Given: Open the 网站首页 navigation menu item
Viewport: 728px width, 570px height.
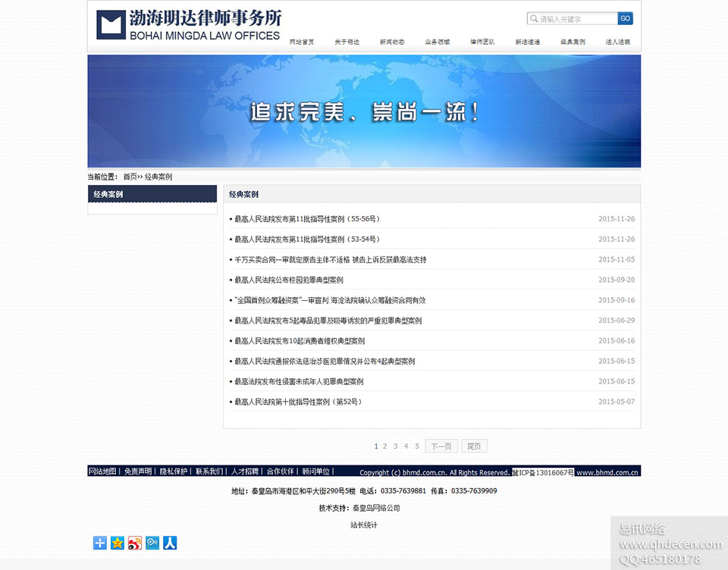Looking at the screenshot, I should point(301,42).
